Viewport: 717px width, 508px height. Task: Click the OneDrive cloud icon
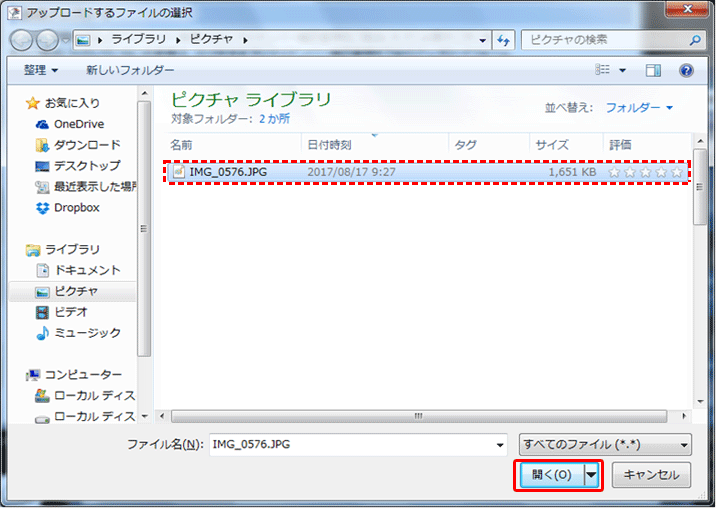point(42,124)
